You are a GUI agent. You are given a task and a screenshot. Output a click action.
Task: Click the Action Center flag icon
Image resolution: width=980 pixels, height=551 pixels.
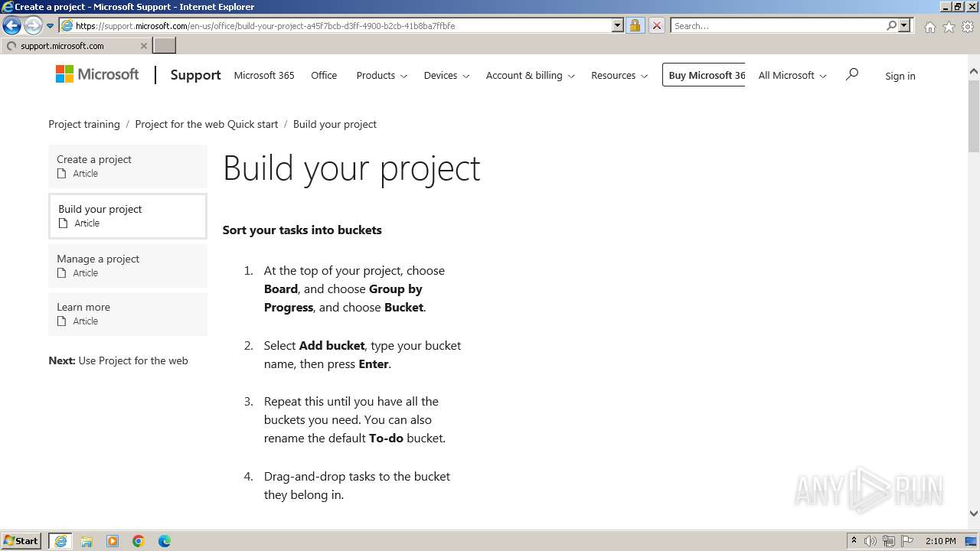click(x=907, y=541)
